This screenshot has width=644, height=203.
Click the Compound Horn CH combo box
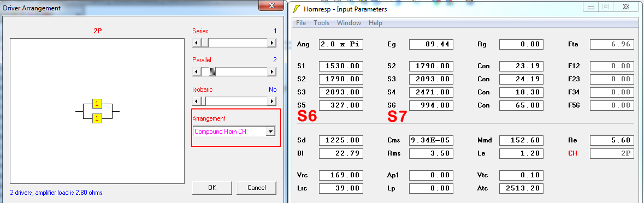coord(234,131)
